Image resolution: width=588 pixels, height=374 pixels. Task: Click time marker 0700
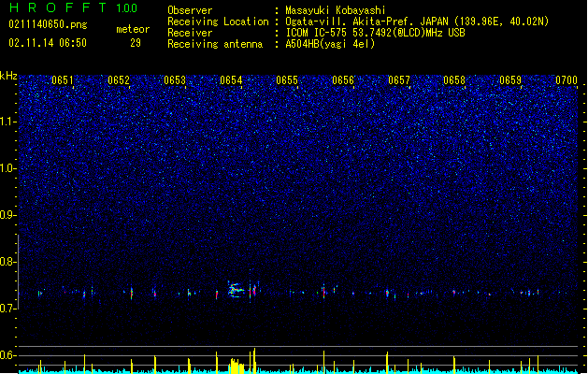coord(566,80)
